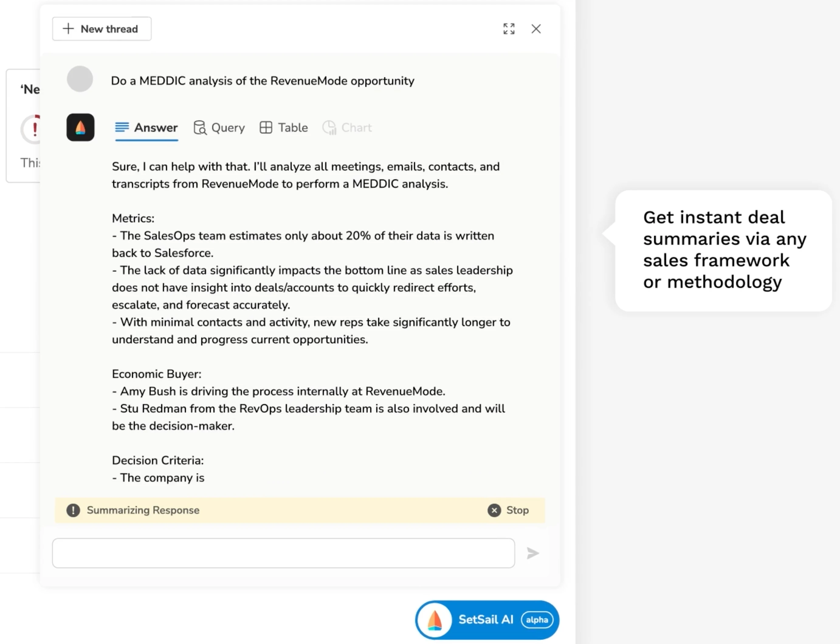Switch to the Query tab

tap(219, 128)
